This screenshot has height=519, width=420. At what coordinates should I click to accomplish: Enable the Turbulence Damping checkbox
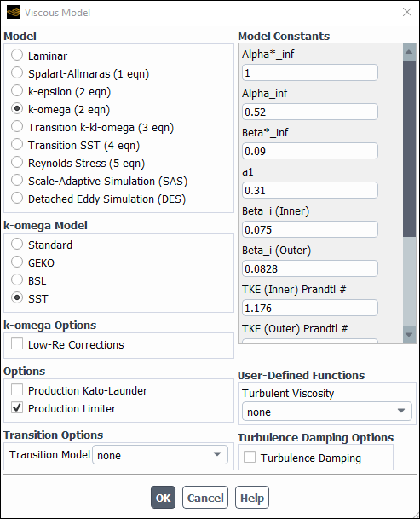(250, 457)
